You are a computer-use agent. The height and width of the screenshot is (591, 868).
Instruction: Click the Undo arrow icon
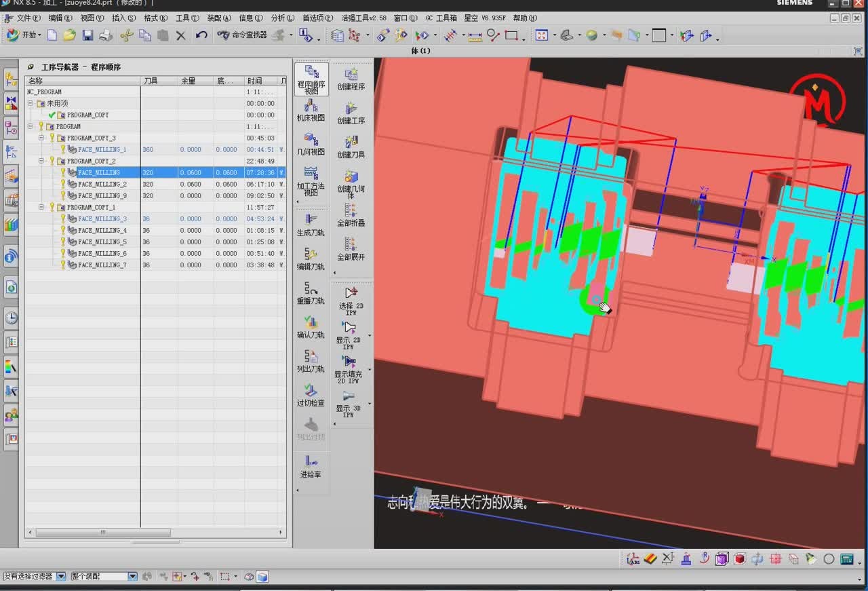201,35
